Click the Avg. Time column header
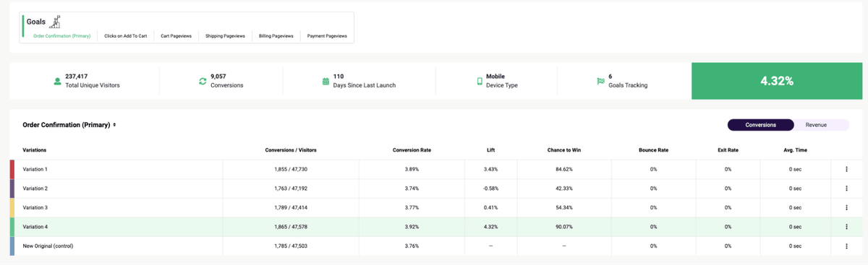Viewport: 868px width, 265px height. coord(795,150)
